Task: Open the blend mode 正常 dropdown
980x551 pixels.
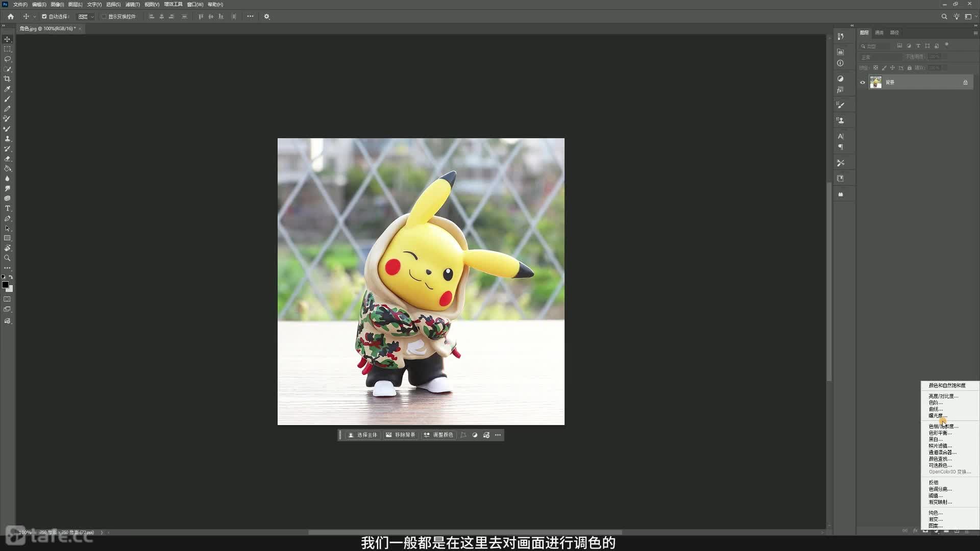Action: 881,57
